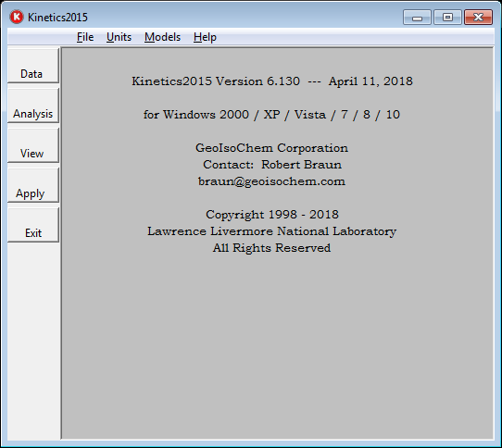Click the red Kinetics2015 K icon in title bar
Screen dimensions: 502x448
point(17,17)
